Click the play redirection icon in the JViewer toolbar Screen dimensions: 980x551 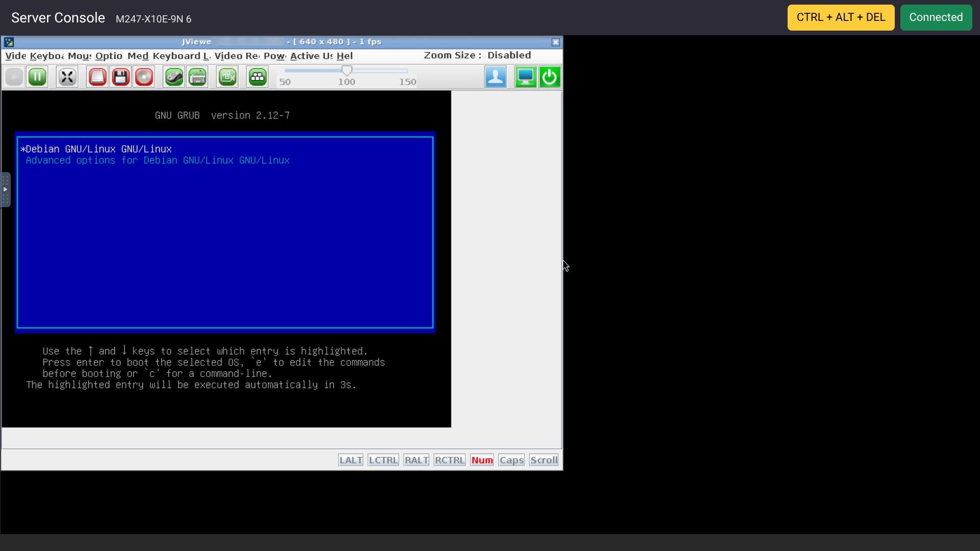click(14, 77)
